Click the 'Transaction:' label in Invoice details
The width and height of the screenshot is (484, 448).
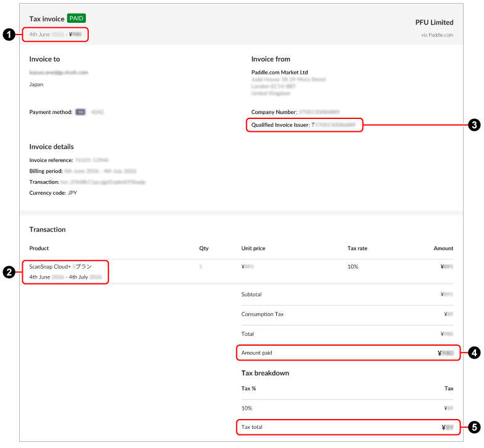[x=44, y=182]
